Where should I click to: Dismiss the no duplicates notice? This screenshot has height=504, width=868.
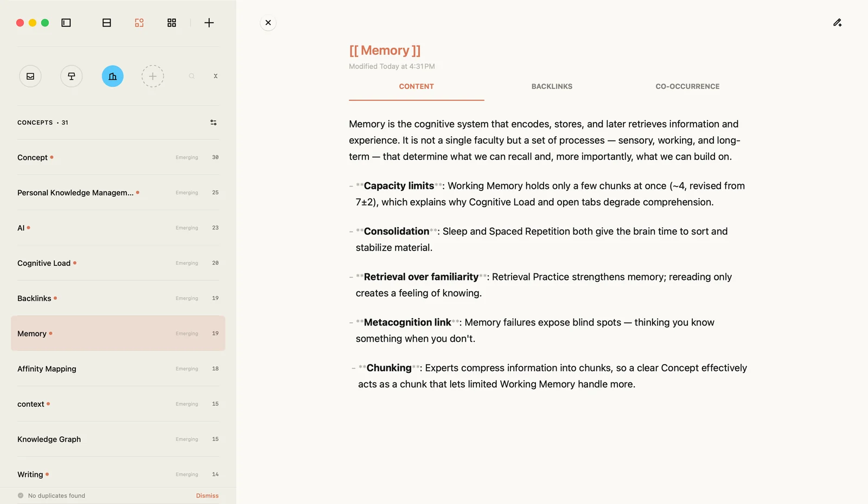(x=207, y=496)
